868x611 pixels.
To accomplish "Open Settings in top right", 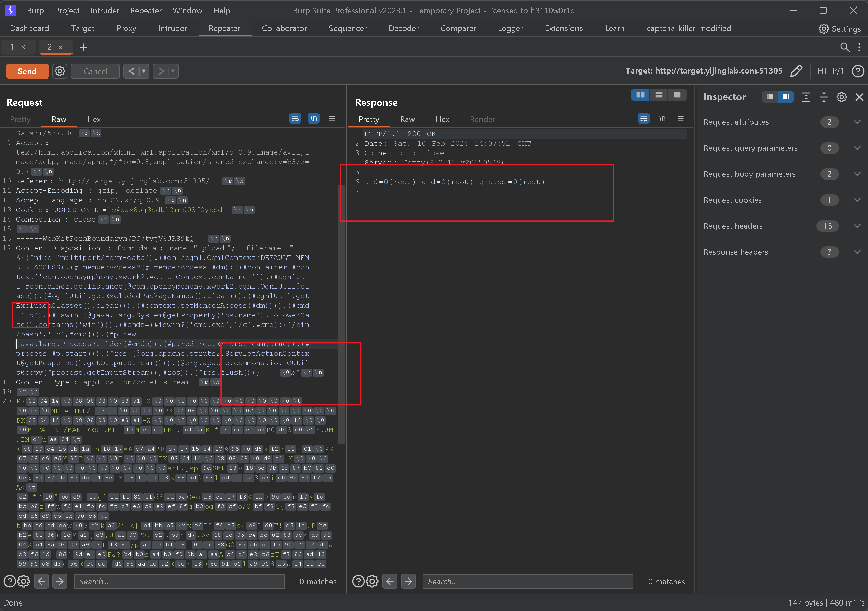I will (x=839, y=29).
